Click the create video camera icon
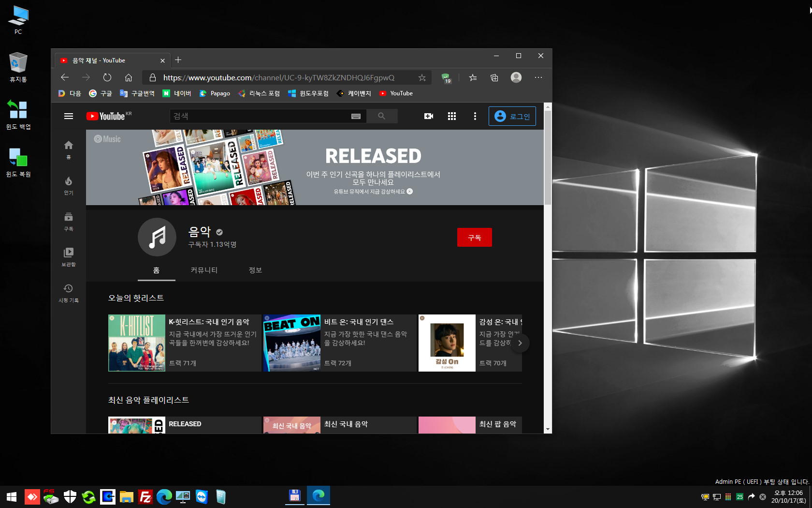Image resolution: width=812 pixels, height=508 pixels. tap(429, 116)
